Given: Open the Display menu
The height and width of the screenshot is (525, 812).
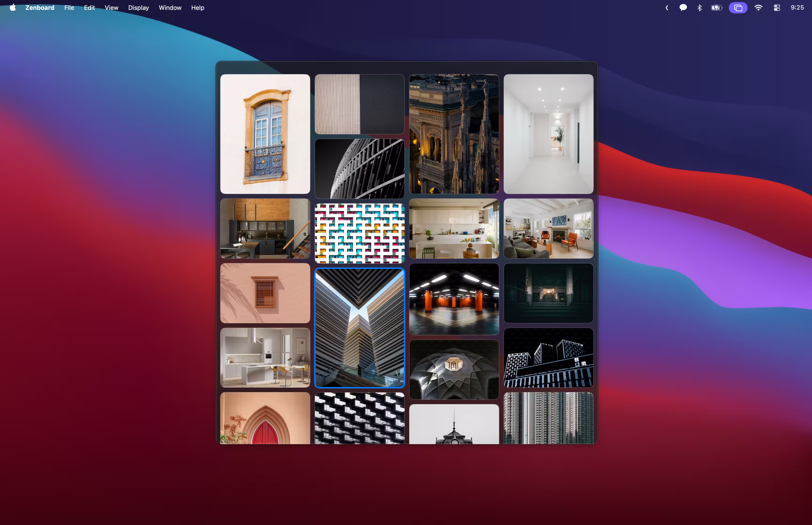Looking at the screenshot, I should point(138,8).
